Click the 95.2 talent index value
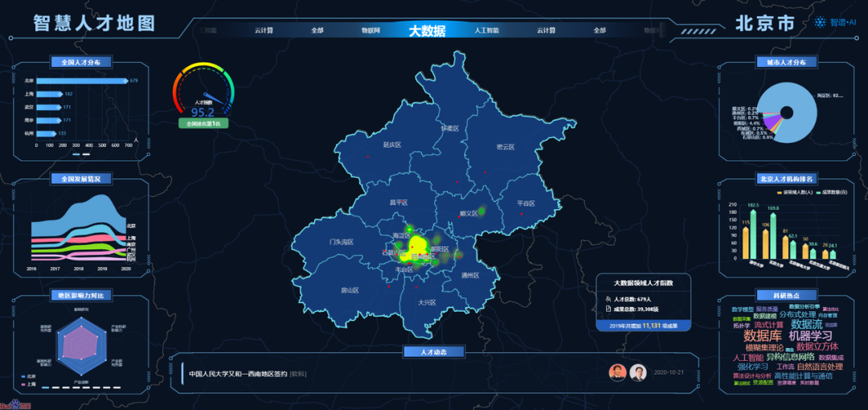868x410 pixels. coord(203,113)
